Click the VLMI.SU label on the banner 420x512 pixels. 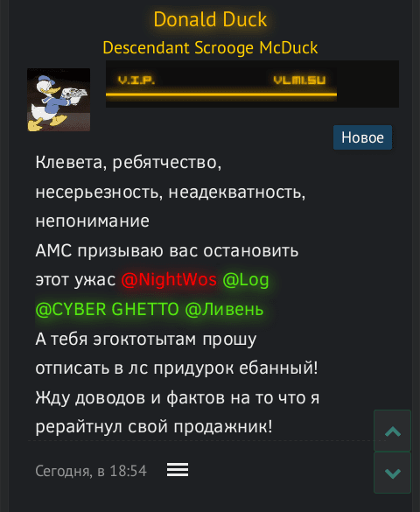pos(299,80)
